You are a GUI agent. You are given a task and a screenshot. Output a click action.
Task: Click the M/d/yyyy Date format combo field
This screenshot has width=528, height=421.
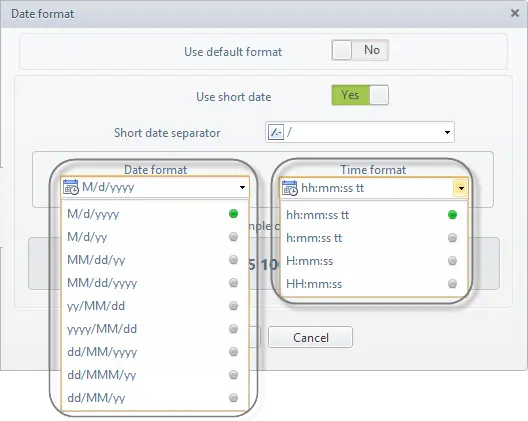tap(155, 187)
